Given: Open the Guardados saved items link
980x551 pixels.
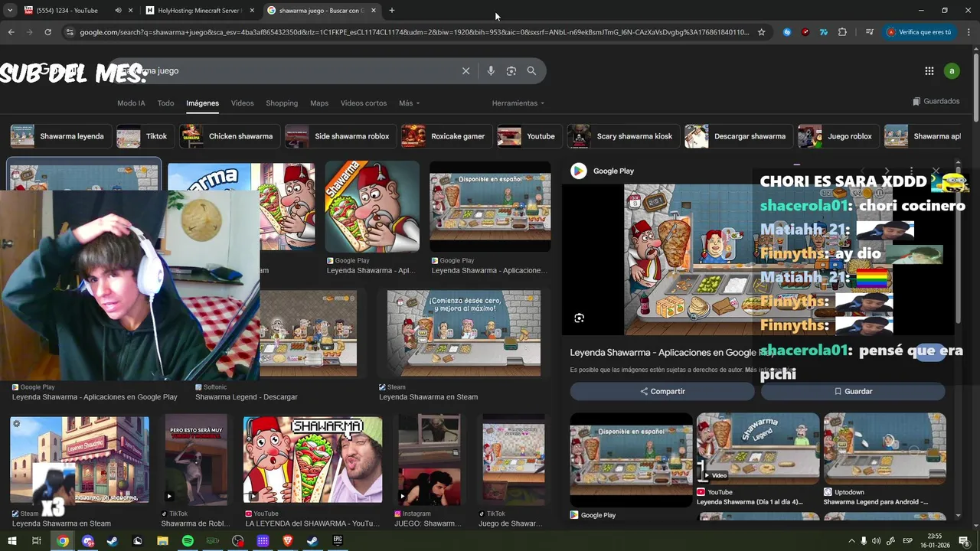Looking at the screenshot, I should pyautogui.click(x=936, y=101).
